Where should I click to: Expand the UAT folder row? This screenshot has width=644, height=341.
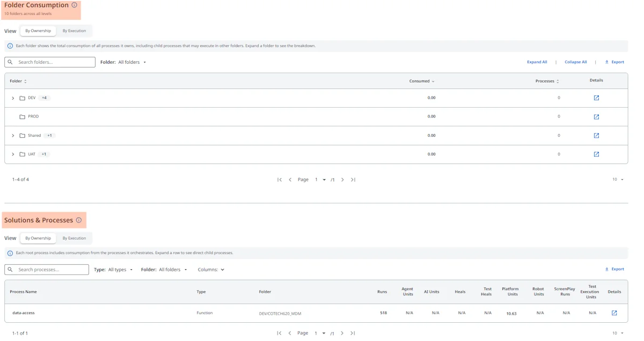pos(13,154)
